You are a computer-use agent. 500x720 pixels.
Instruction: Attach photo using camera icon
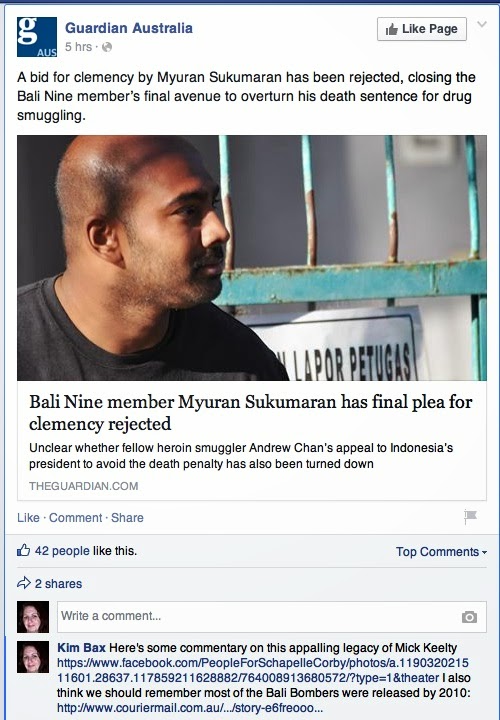click(469, 617)
